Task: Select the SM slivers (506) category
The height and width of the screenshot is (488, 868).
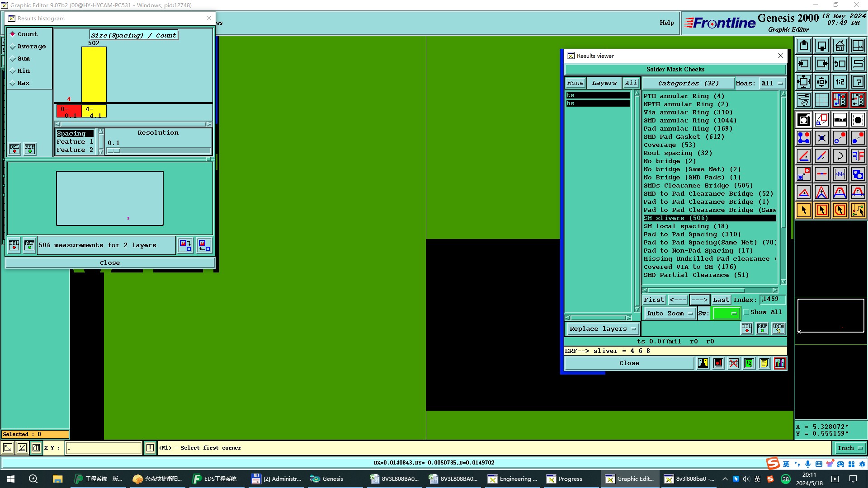Action: [x=710, y=218]
